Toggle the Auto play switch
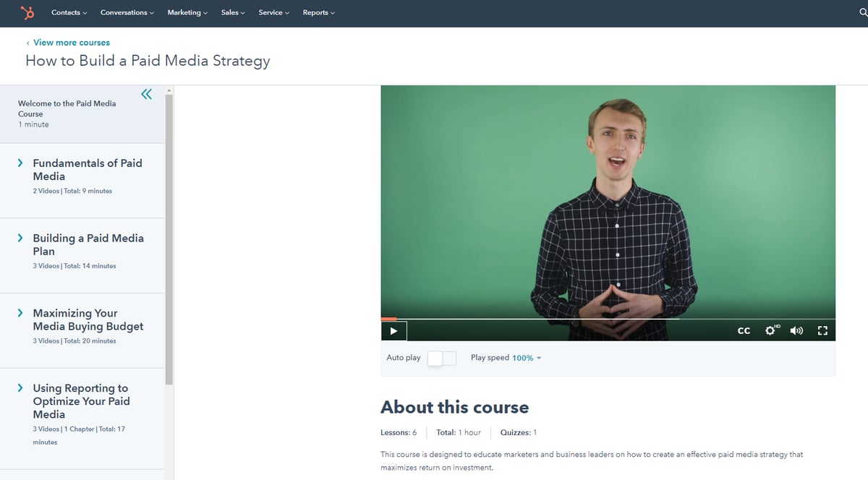The height and width of the screenshot is (480, 868). (x=441, y=358)
